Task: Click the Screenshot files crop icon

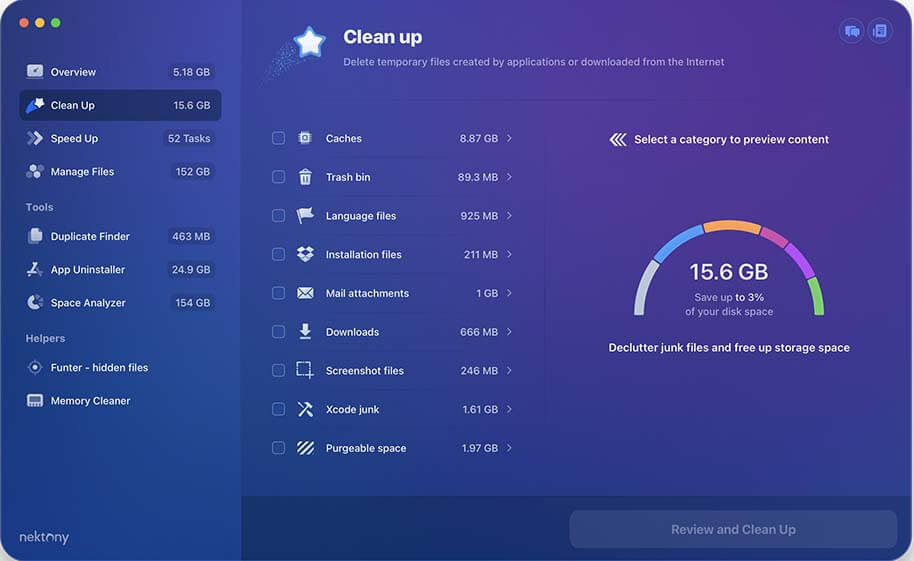Action: tap(305, 370)
